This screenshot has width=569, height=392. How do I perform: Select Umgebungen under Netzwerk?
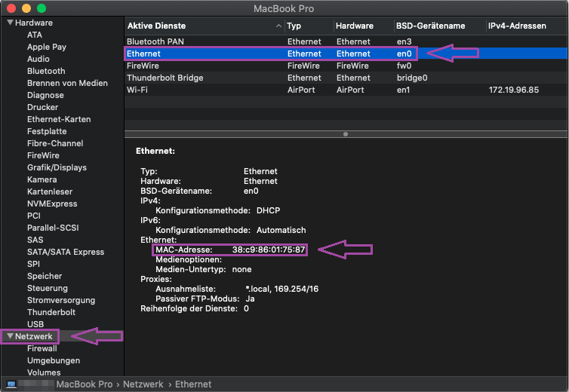[x=54, y=360]
